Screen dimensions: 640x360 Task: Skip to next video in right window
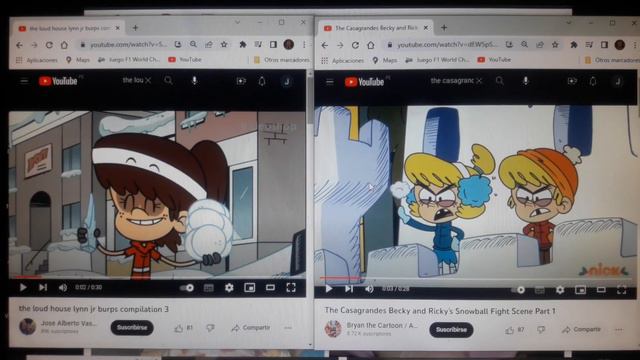click(x=349, y=289)
